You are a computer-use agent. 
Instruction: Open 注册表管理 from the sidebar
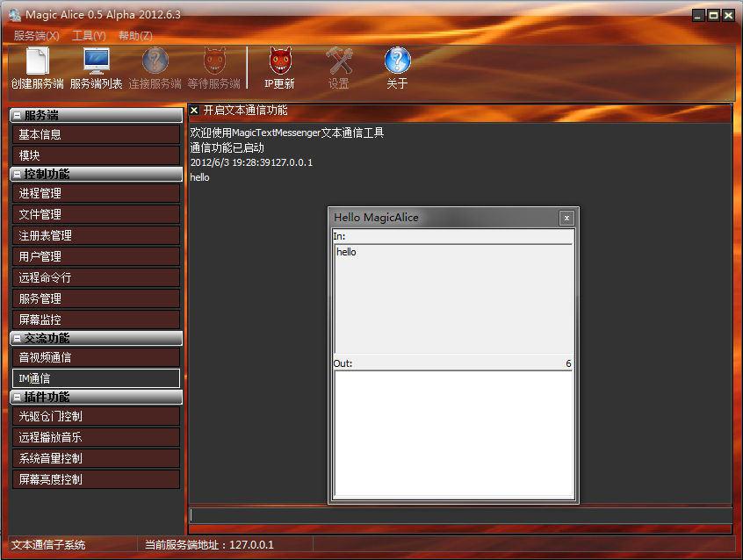(97, 235)
